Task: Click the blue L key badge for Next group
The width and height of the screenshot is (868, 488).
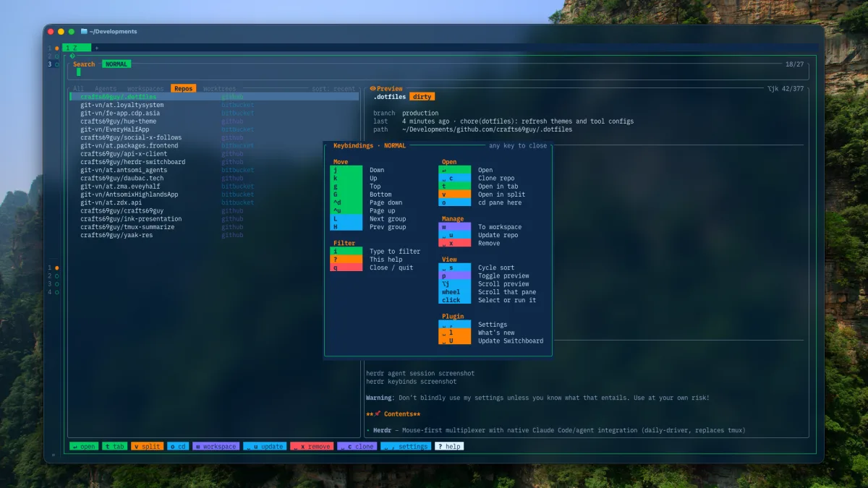Action: [346, 218]
